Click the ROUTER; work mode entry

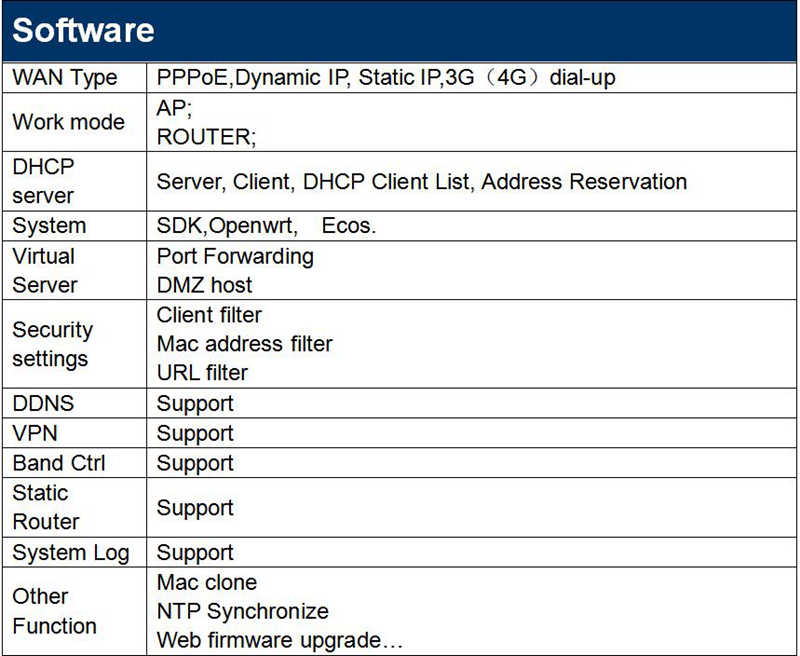pyautogui.click(x=206, y=137)
